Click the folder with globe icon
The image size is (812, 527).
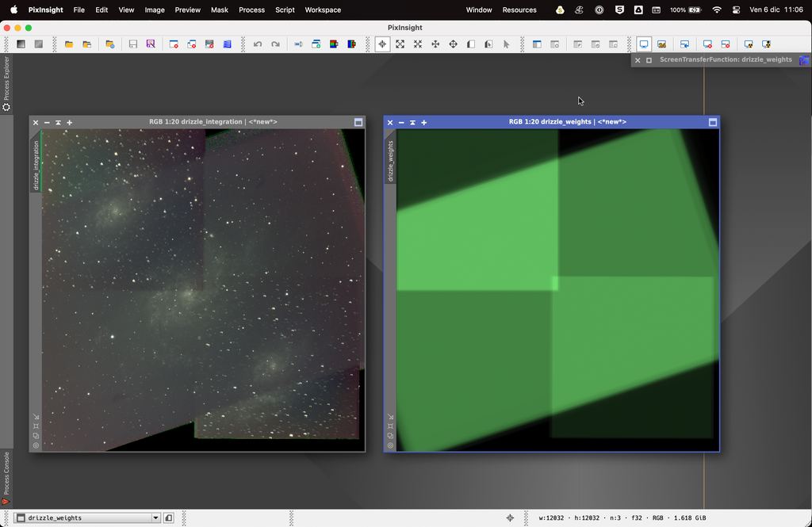109,44
